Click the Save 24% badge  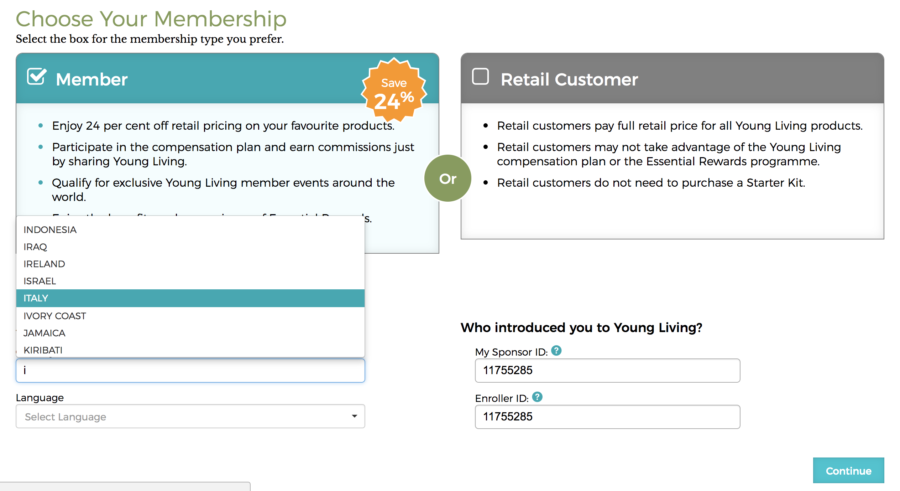(394, 91)
